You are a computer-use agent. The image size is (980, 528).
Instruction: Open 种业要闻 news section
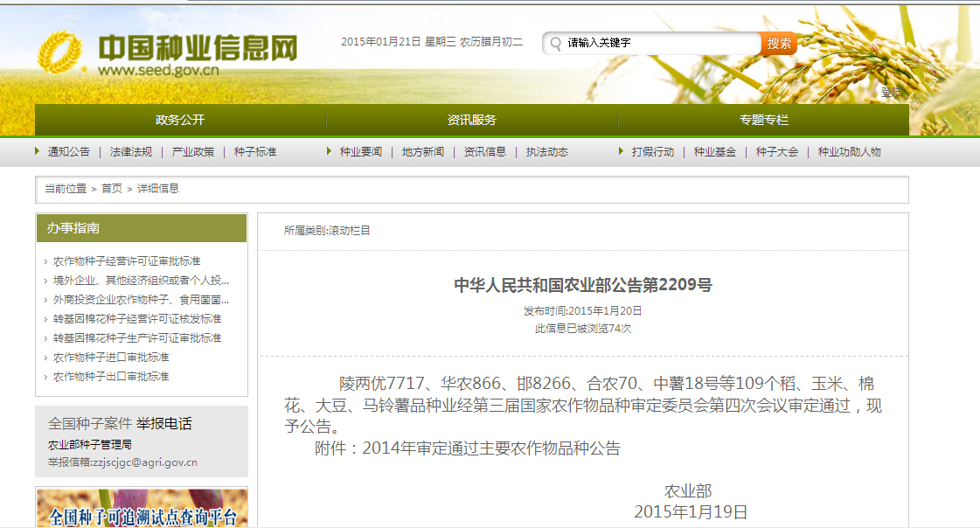pyautogui.click(x=360, y=152)
